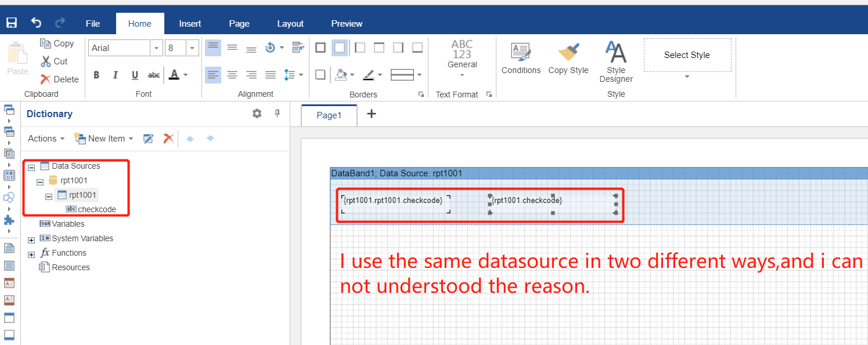Expand the Functions node

click(31, 254)
